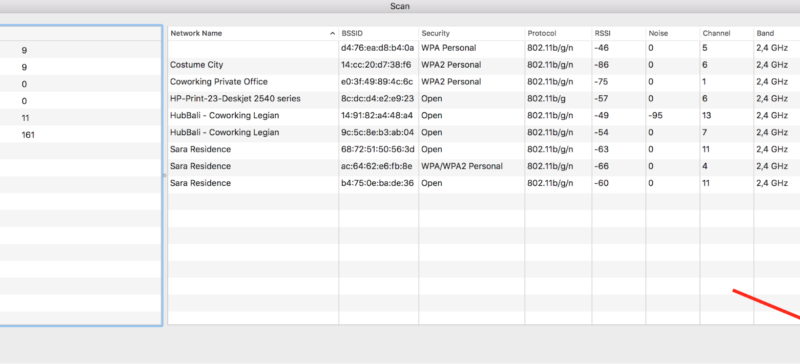Click RSSI value -66
The image size is (800, 364).
point(602,166)
